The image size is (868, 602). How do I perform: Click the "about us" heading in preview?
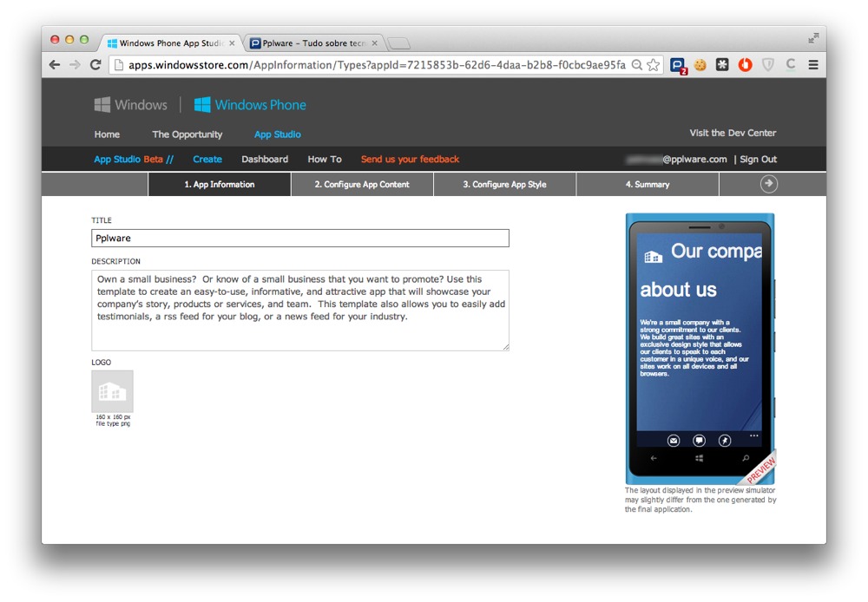click(x=678, y=290)
